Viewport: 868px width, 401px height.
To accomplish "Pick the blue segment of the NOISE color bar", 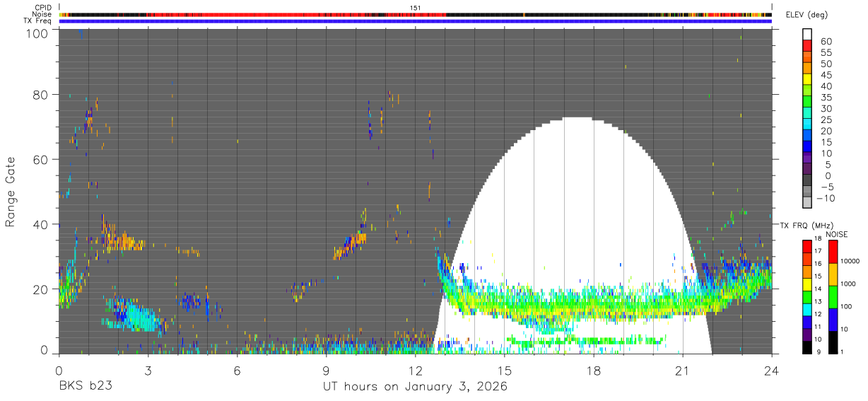I will click(833, 320).
